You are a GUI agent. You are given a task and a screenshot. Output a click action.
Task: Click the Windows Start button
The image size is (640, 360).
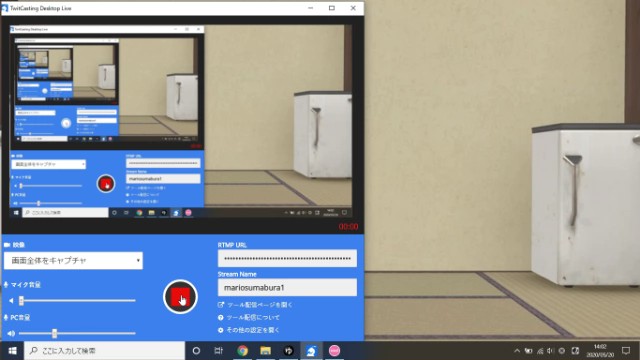[x=12, y=351]
